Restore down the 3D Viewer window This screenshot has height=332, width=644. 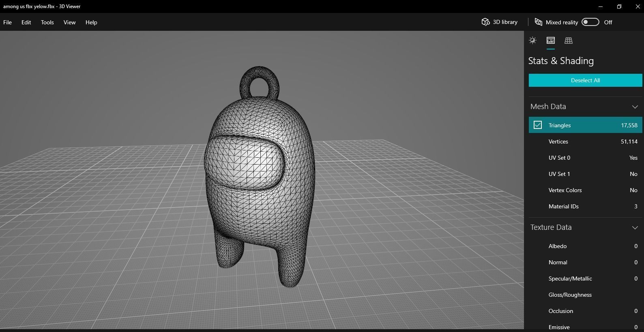(619, 6)
